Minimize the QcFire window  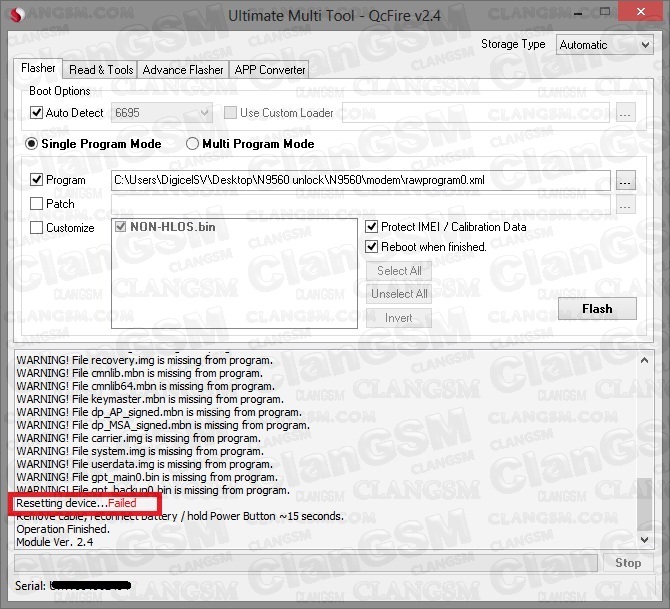(578, 14)
